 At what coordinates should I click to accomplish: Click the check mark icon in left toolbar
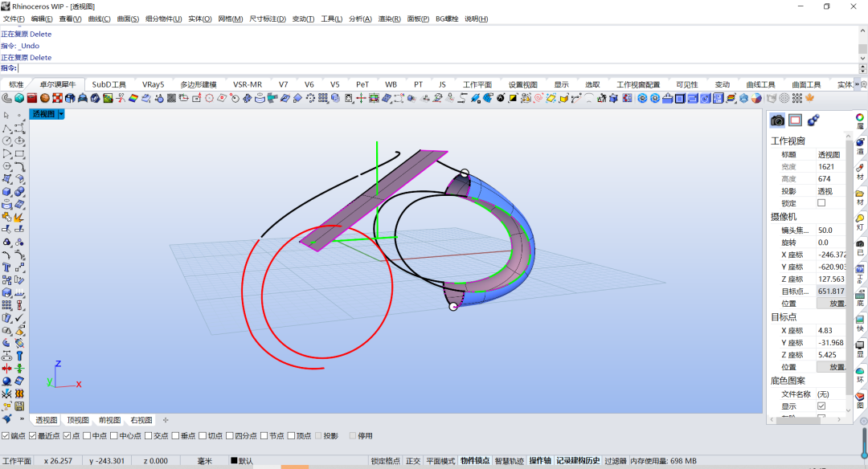(19, 318)
